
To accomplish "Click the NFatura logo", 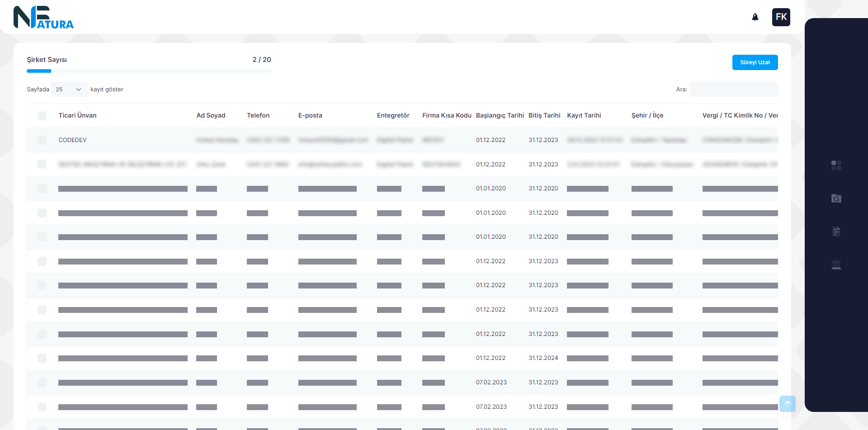I will (x=43, y=18).
